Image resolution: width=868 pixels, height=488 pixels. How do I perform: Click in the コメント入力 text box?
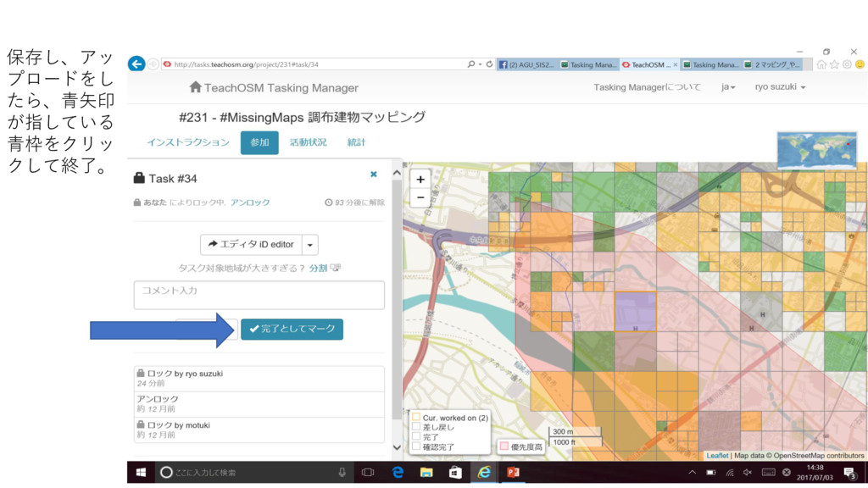[x=259, y=294]
